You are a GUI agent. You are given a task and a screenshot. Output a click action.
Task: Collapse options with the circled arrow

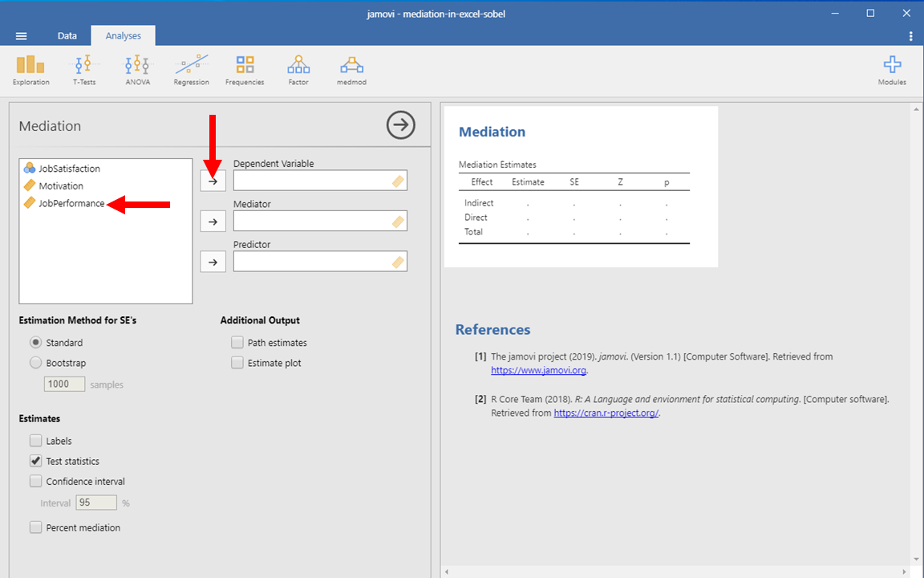click(x=401, y=125)
